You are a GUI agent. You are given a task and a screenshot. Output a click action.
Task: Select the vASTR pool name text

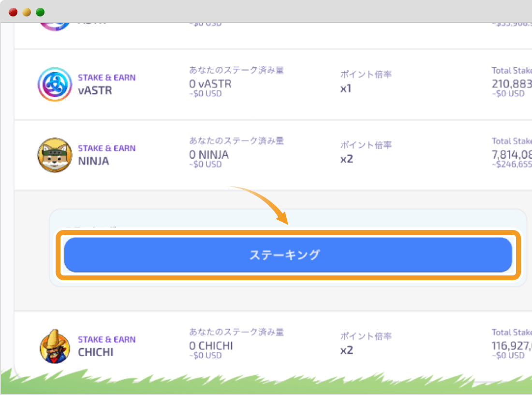click(95, 91)
